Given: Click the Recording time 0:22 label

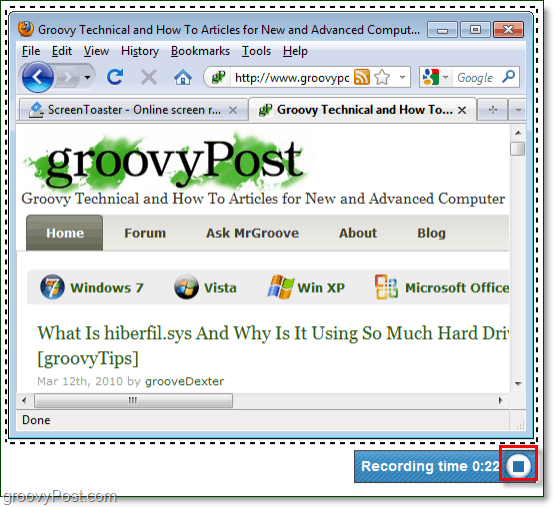Looking at the screenshot, I should [x=430, y=466].
